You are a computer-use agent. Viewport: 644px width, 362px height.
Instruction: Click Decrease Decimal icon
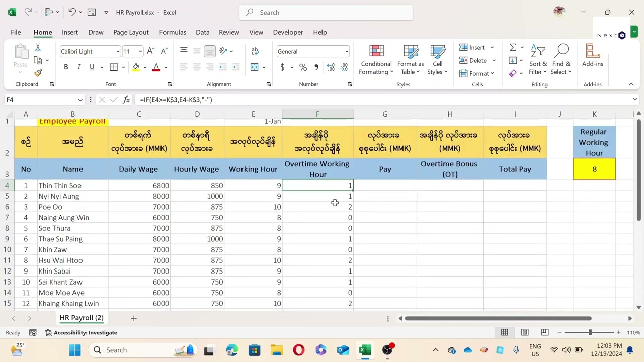pyautogui.click(x=344, y=67)
